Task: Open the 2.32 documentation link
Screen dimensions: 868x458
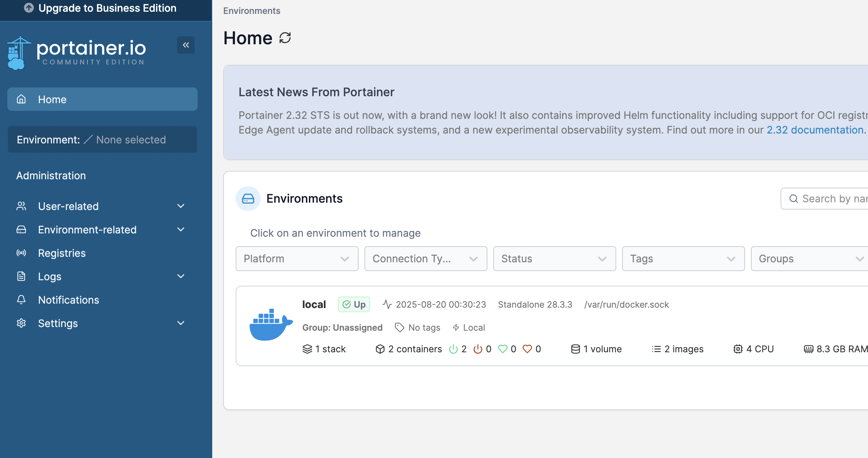Action: coord(815,130)
